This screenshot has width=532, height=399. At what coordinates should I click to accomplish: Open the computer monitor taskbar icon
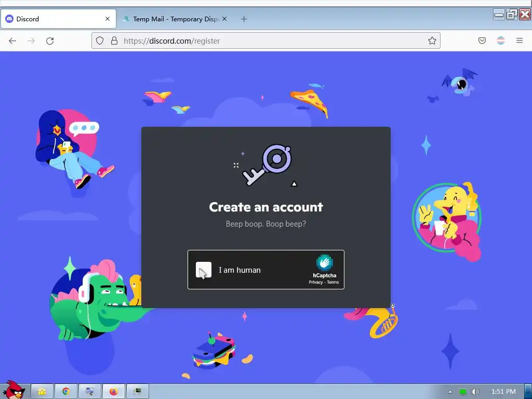[x=89, y=392]
